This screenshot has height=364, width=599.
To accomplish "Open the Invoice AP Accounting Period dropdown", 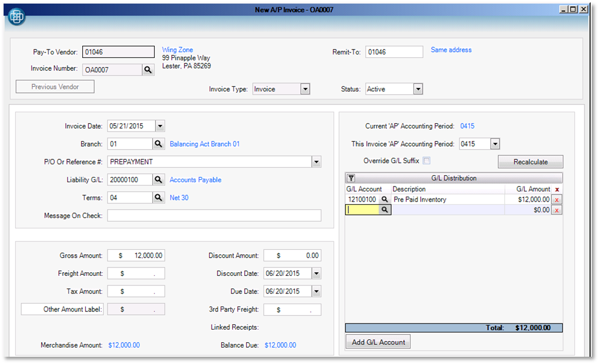I will pyautogui.click(x=496, y=144).
